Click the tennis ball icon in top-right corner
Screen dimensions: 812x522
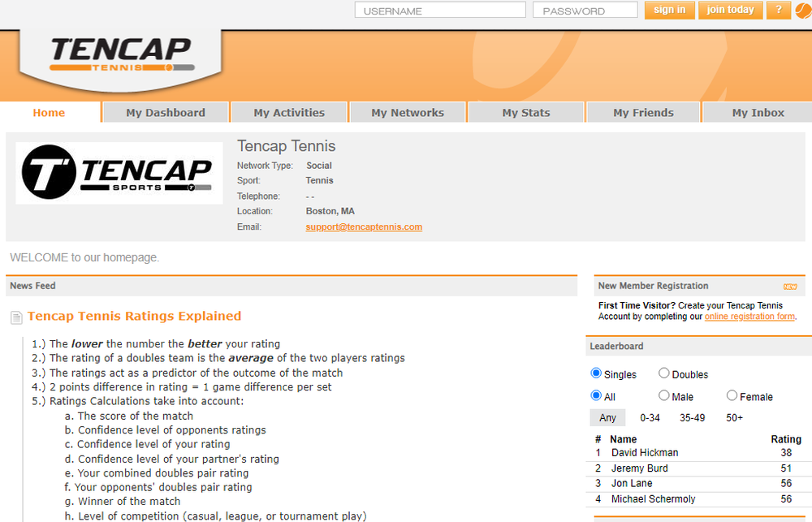pos(803,10)
